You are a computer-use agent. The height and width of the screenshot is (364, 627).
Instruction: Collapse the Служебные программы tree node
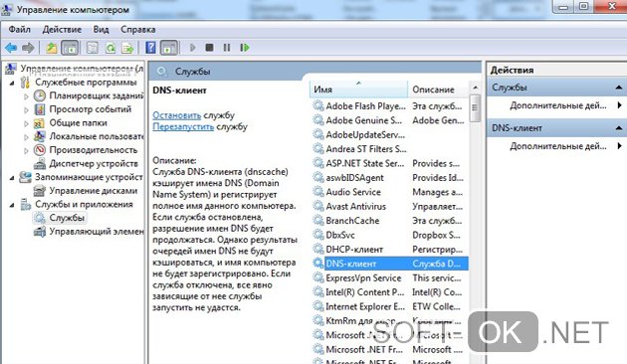coord(12,83)
